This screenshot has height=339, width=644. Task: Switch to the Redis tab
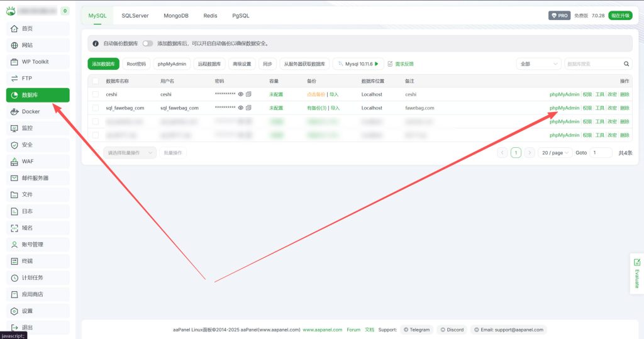point(210,16)
